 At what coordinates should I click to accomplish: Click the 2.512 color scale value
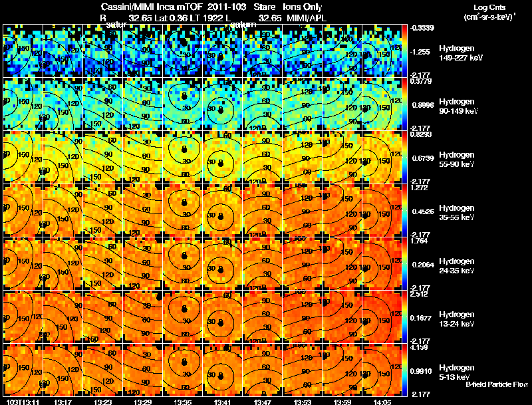[x=419, y=295]
